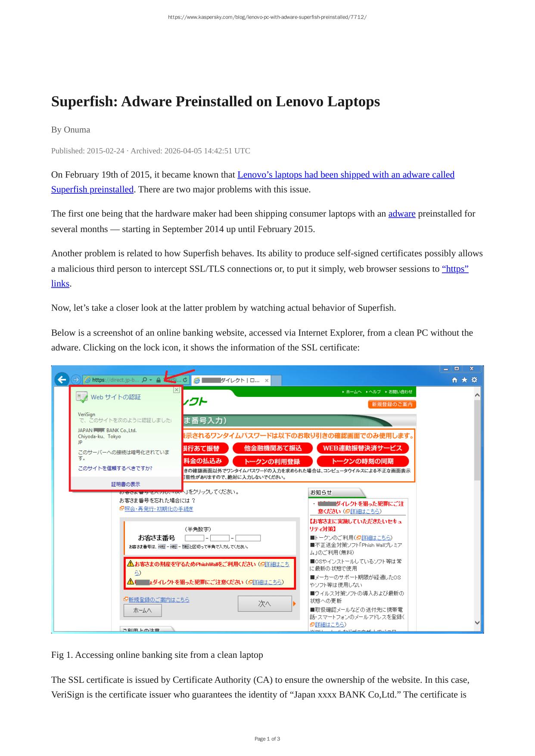Image resolution: width=535 pixels, height=756 pixels.
Task: Click the browser back arrow button
Action: pos(62,380)
